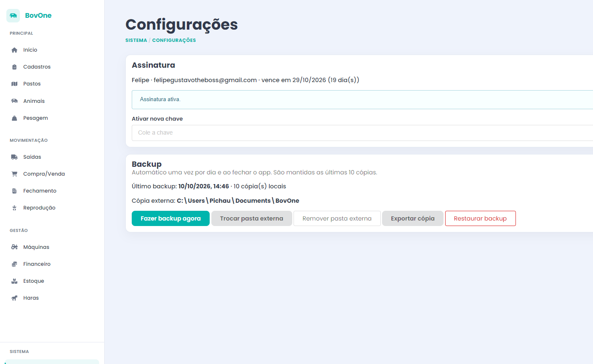Focus the Cole a chave input field
This screenshot has width=593, height=364.
point(362,132)
